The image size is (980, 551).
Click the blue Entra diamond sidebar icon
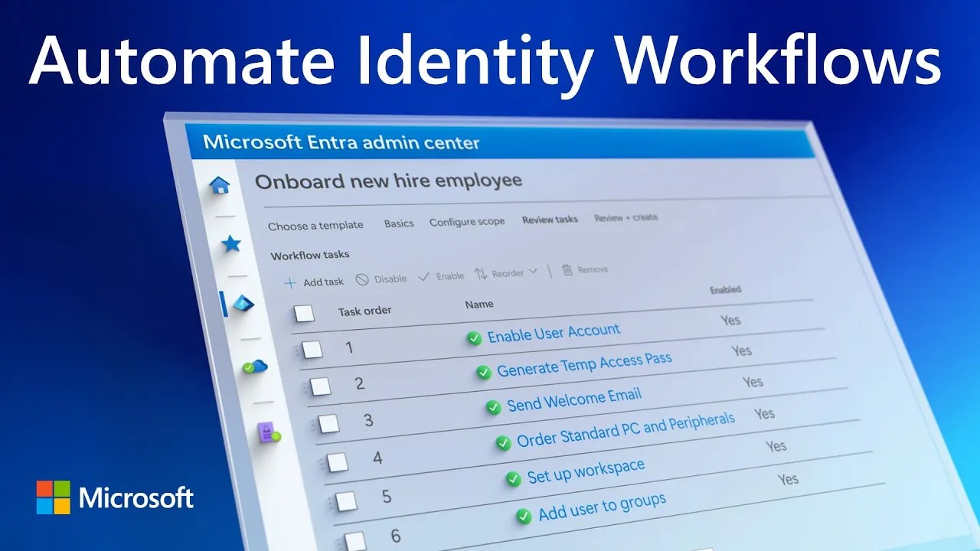pyautogui.click(x=241, y=303)
